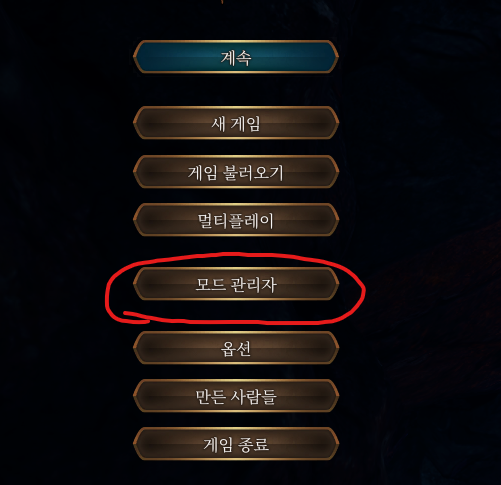Exit the game via 게임 종료
The height and width of the screenshot is (485, 501).
click(x=236, y=444)
